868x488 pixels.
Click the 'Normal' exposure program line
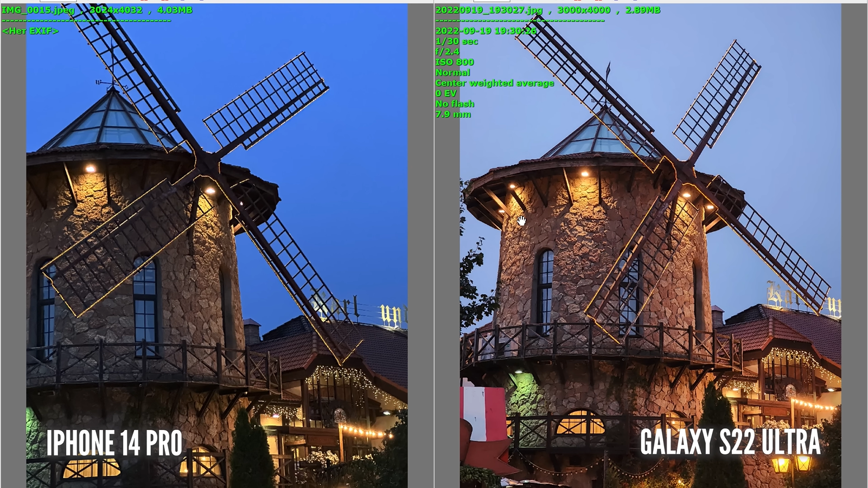click(x=452, y=72)
